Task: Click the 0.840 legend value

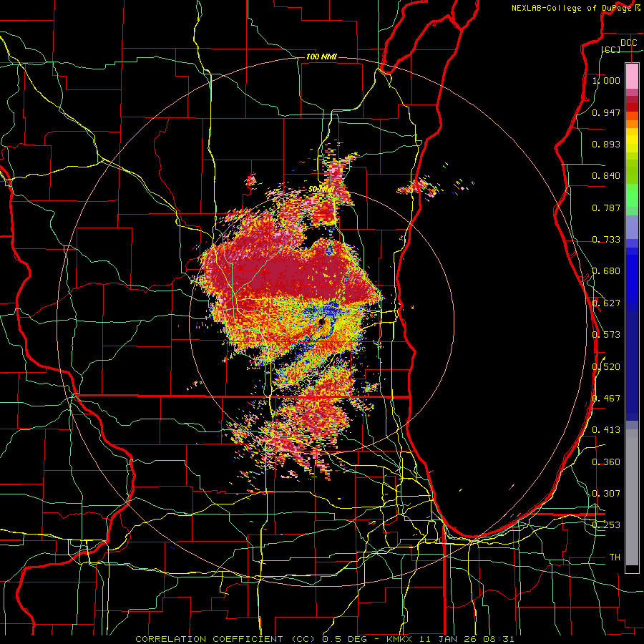Action: point(606,176)
